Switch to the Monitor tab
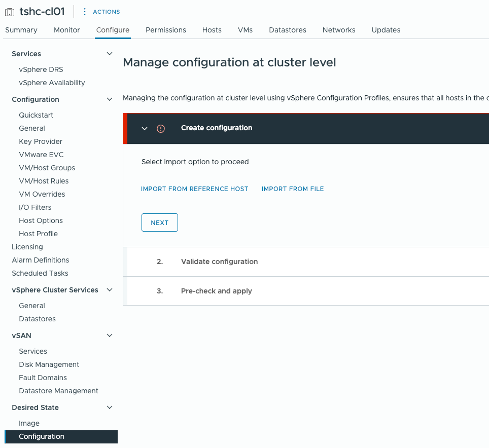The height and width of the screenshot is (448, 489). (67, 30)
